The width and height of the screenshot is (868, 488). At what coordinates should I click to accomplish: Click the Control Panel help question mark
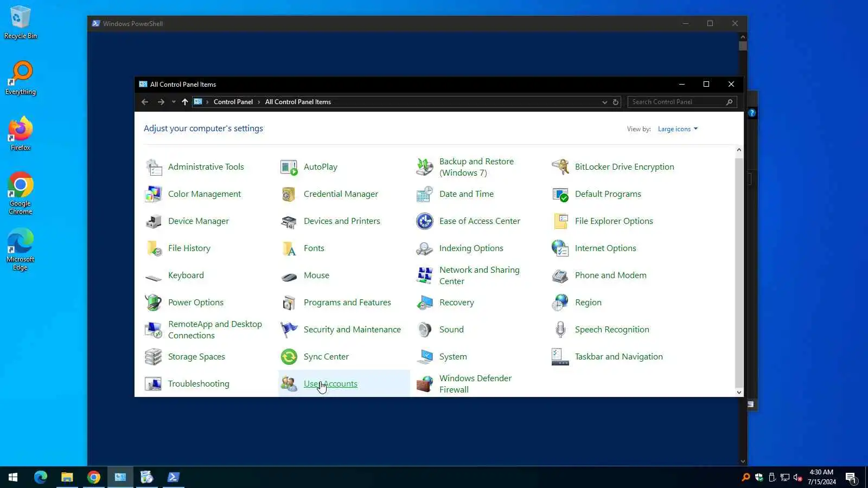pos(752,113)
